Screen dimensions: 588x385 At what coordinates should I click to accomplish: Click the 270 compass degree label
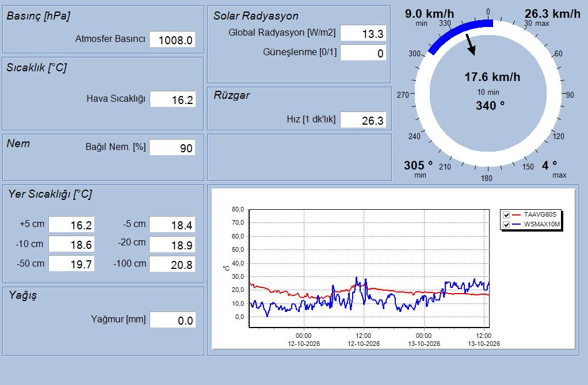point(403,95)
